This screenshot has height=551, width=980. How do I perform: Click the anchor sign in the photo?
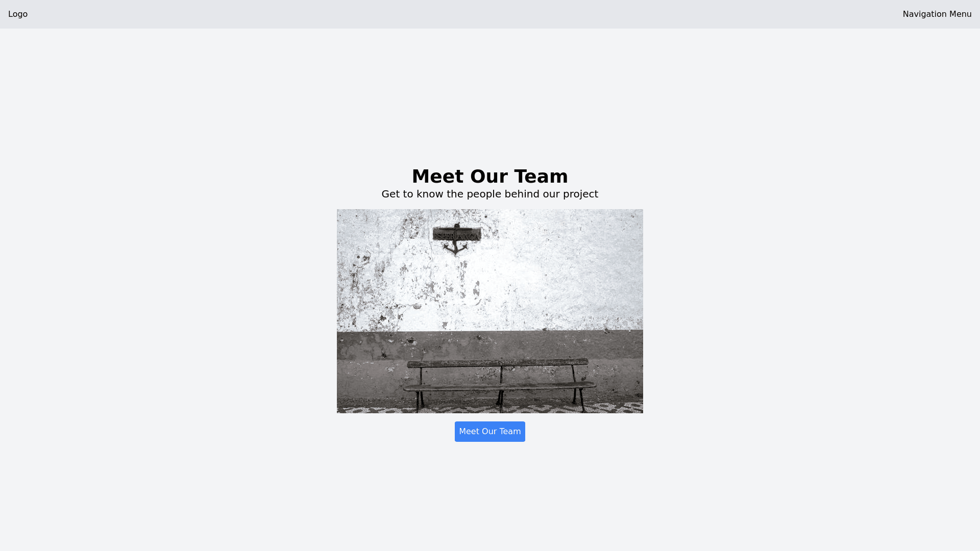point(456,239)
